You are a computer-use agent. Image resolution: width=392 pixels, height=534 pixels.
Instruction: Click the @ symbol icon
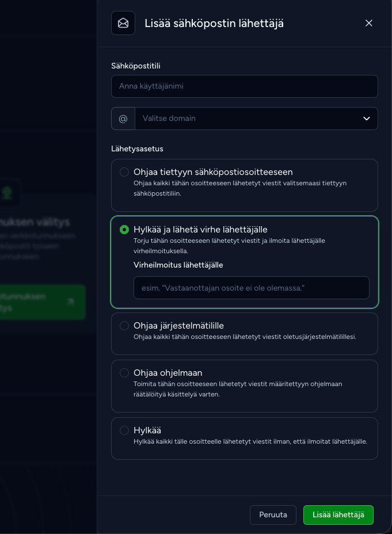(123, 119)
